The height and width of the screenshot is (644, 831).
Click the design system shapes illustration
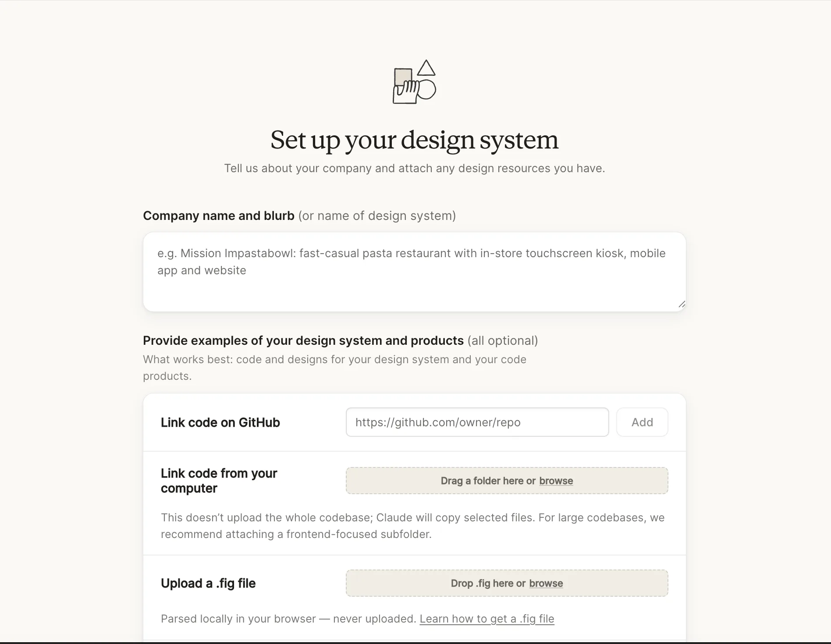tap(414, 82)
